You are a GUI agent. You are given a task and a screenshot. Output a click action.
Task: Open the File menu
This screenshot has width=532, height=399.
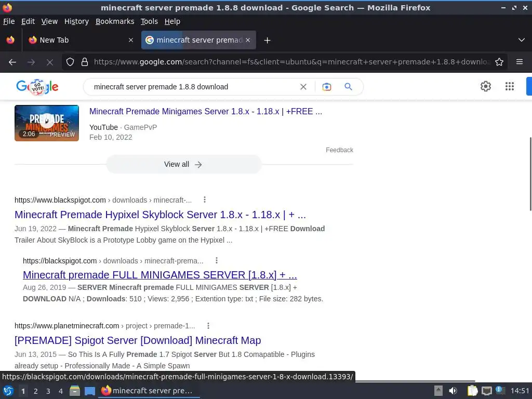(x=9, y=21)
